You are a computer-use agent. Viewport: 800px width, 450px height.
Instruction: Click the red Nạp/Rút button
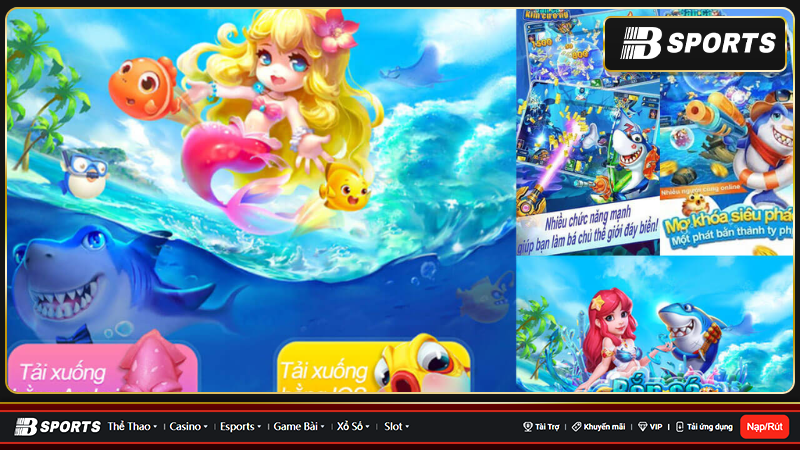(764, 427)
